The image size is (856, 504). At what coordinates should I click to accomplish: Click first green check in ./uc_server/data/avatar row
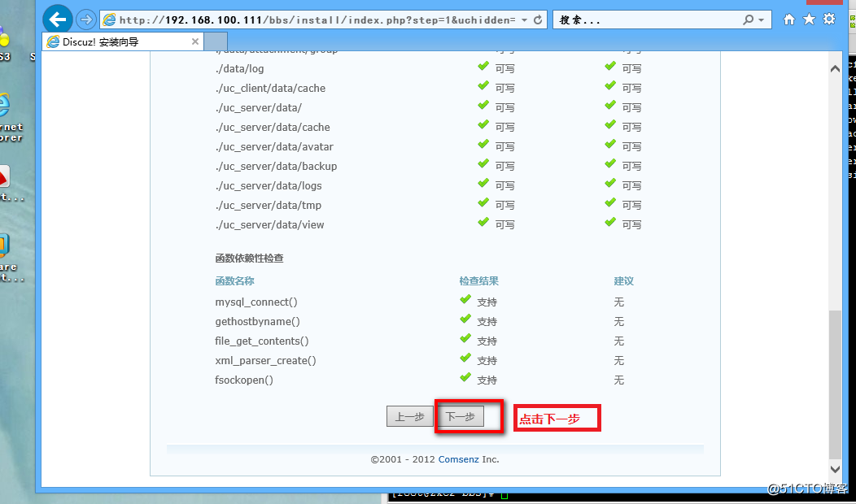pos(483,145)
